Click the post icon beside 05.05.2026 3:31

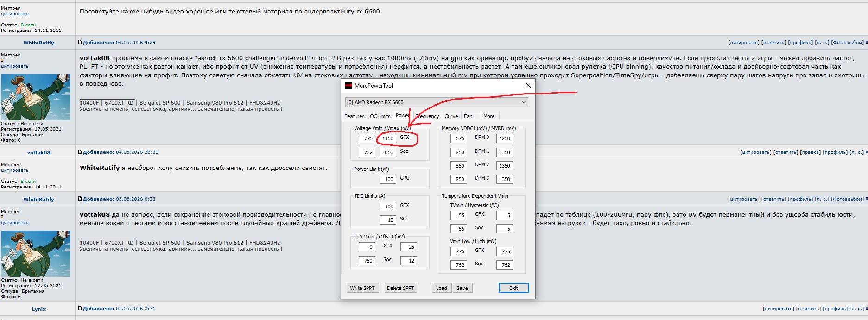pyautogui.click(x=80, y=308)
